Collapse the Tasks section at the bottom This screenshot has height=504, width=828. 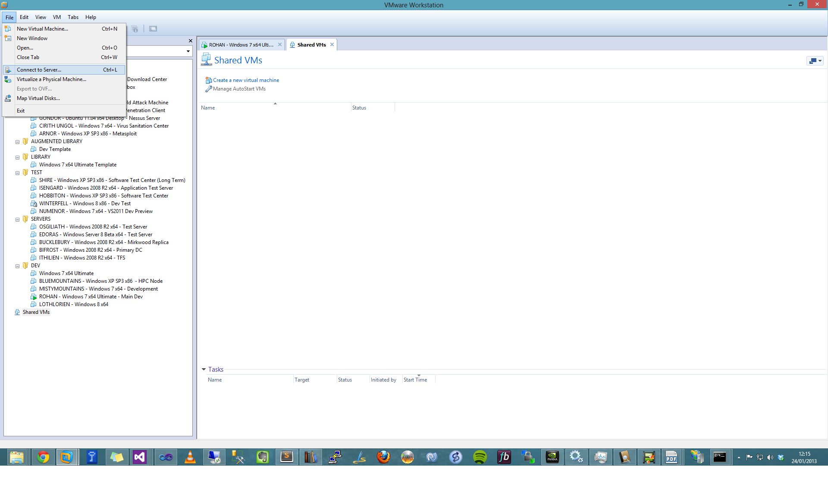204,369
